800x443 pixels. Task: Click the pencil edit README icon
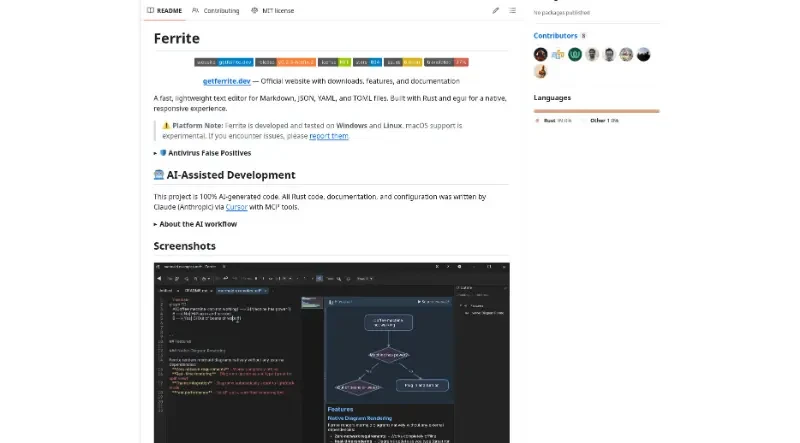tap(495, 11)
